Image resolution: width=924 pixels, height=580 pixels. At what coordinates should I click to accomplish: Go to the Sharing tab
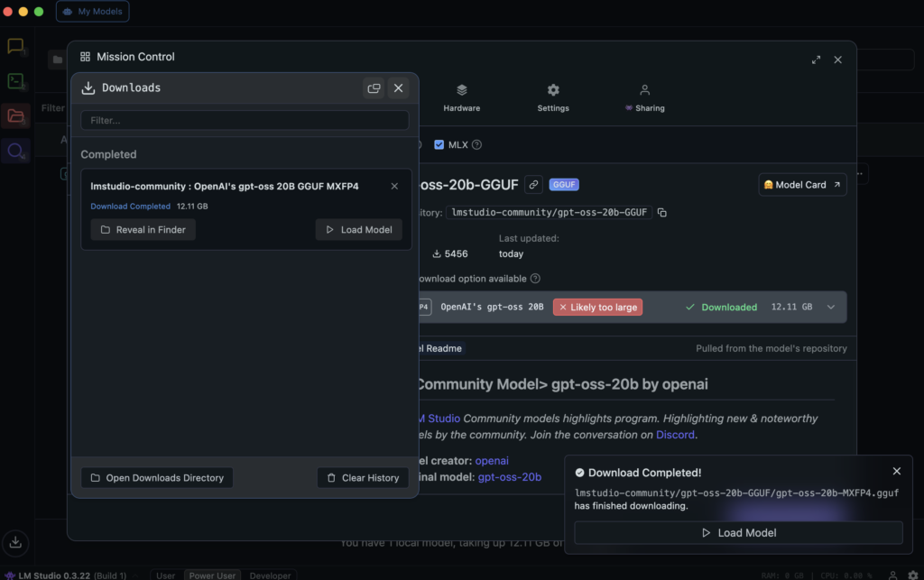pos(644,97)
